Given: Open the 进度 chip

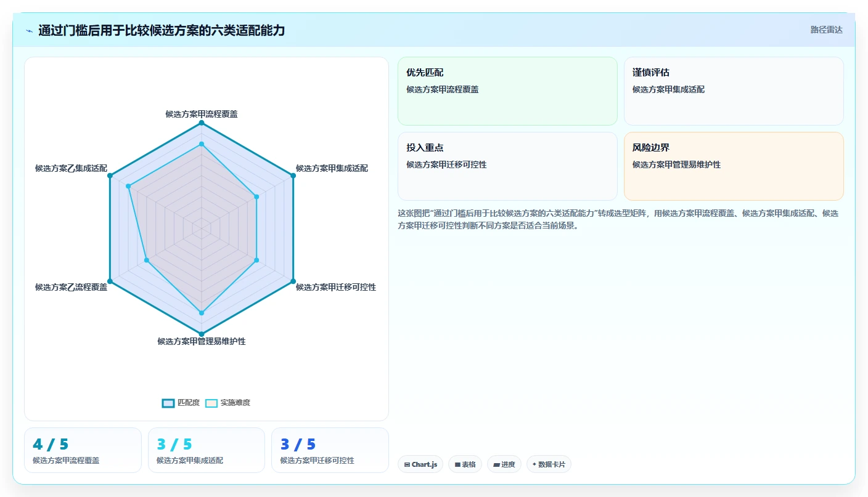Looking at the screenshot, I should pyautogui.click(x=504, y=464).
